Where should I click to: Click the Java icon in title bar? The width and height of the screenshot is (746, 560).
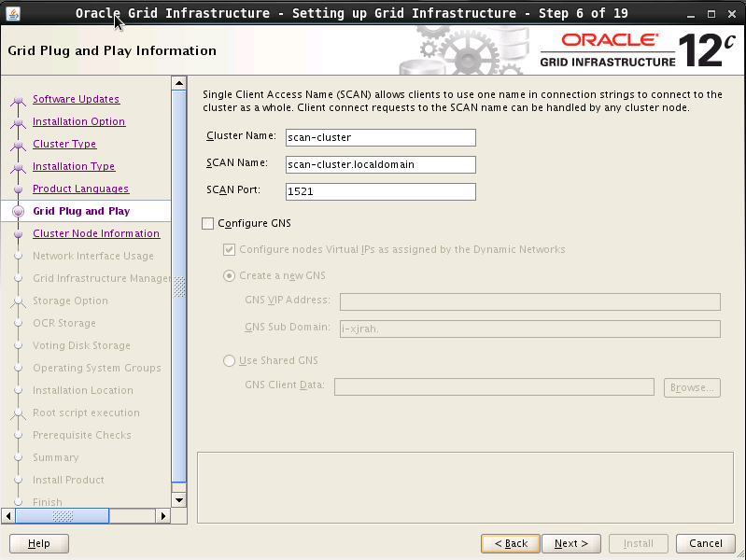coord(11,13)
